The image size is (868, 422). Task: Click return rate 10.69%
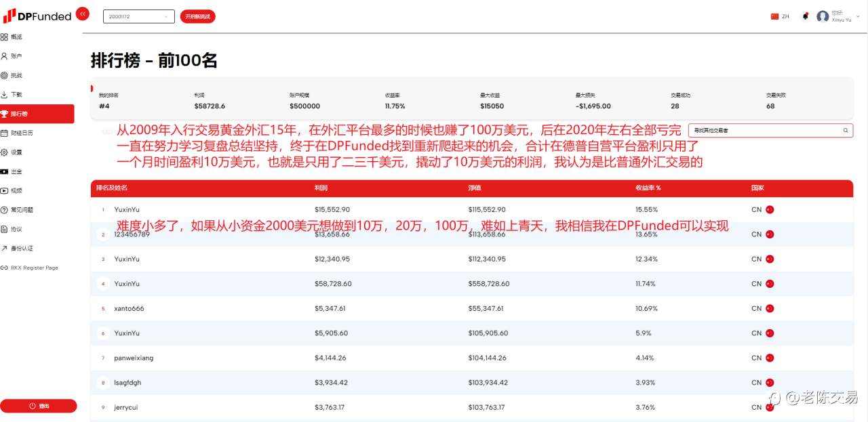click(x=646, y=308)
